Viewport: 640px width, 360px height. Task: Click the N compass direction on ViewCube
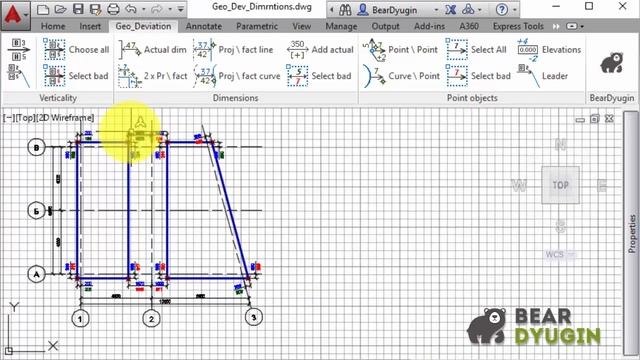(x=560, y=144)
